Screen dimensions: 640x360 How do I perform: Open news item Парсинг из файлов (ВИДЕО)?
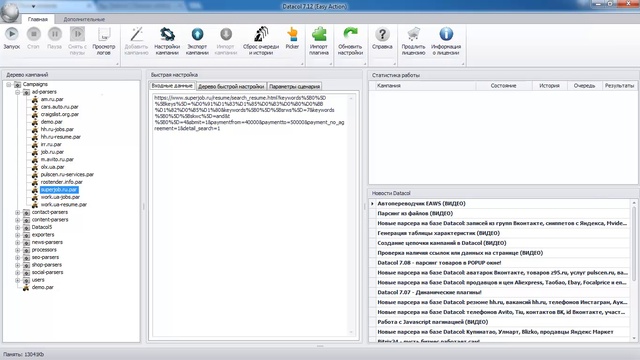[x=415, y=213]
